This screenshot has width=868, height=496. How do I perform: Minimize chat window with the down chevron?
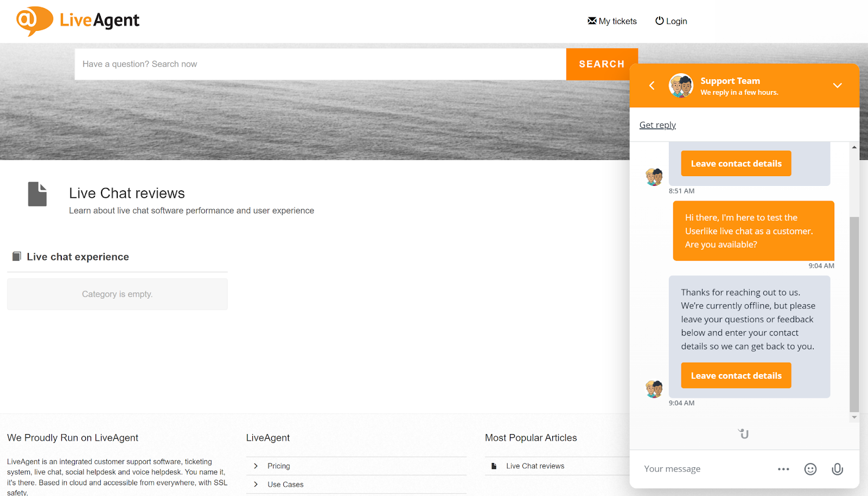point(837,86)
